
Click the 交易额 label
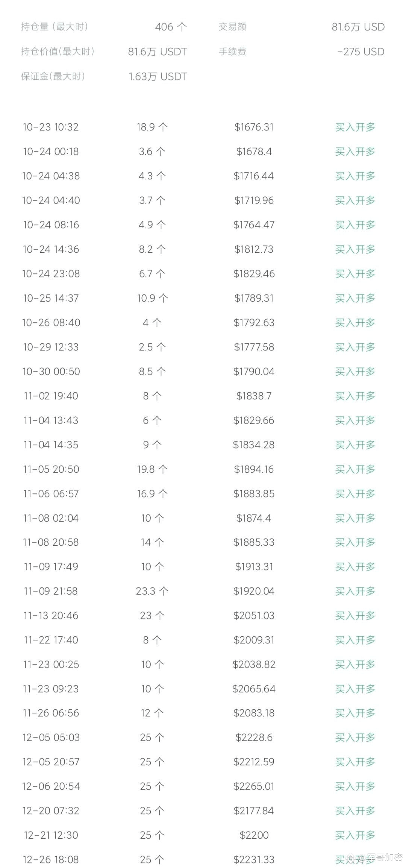232,27
